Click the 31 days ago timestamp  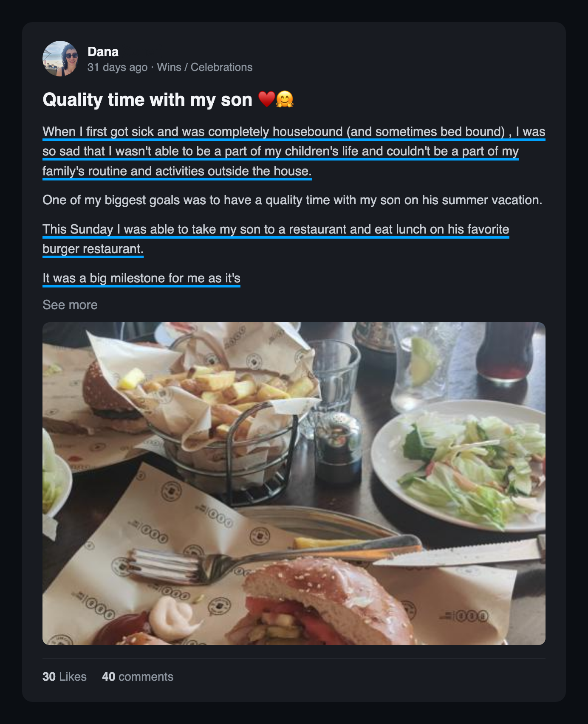117,67
